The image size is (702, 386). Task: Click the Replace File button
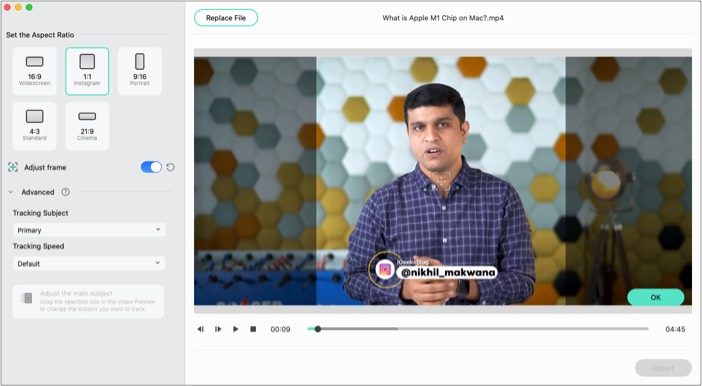click(226, 18)
